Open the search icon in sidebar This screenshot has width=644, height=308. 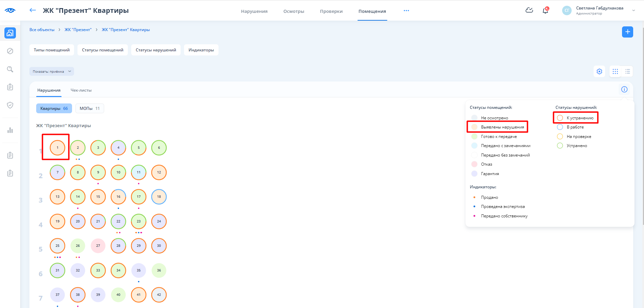(x=10, y=69)
